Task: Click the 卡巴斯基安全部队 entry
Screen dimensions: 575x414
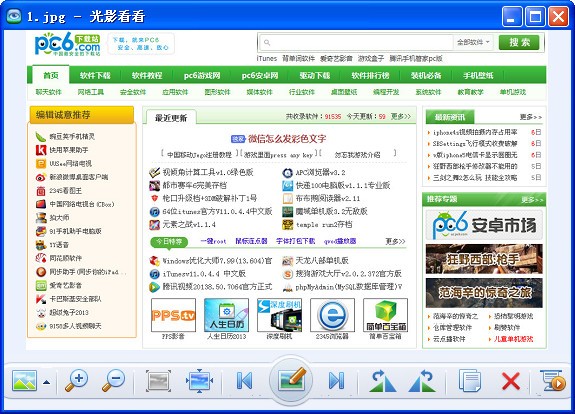Action: pyautogui.click(x=75, y=299)
